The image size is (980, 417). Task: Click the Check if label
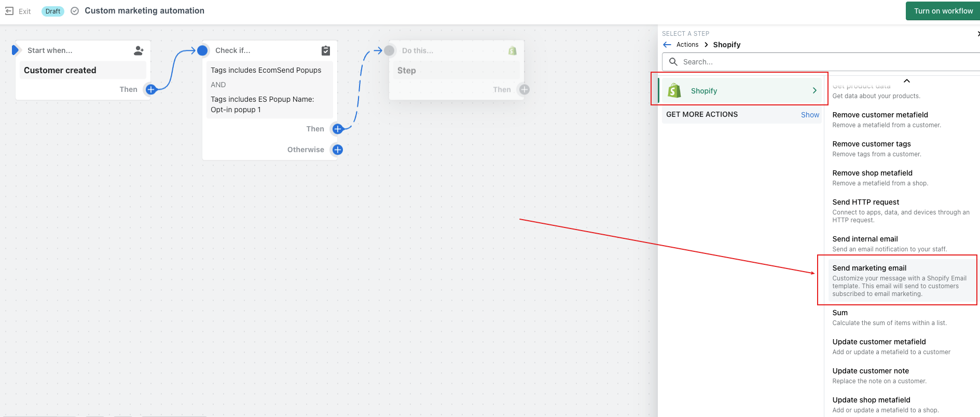click(232, 50)
